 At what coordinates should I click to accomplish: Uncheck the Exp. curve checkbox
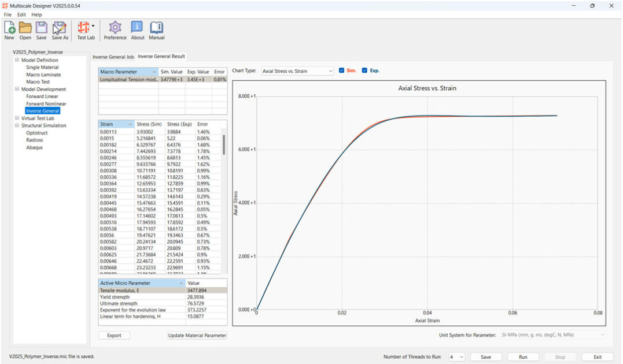364,70
